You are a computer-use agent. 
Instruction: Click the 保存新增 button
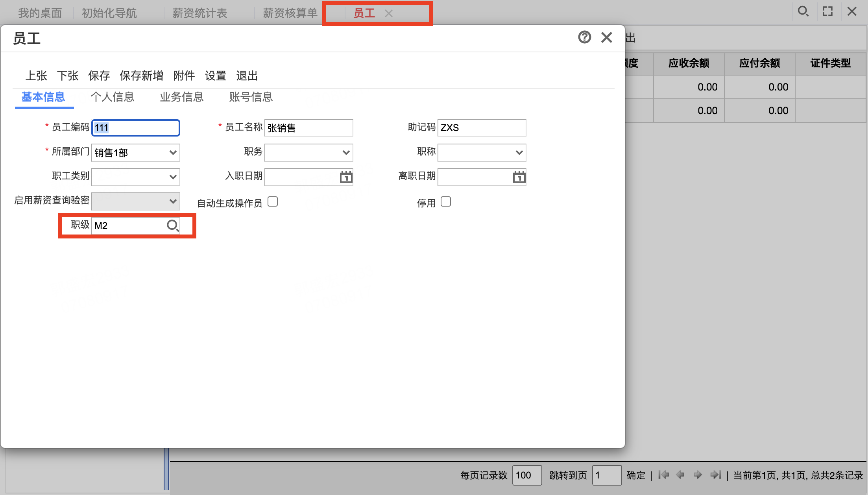coord(142,76)
